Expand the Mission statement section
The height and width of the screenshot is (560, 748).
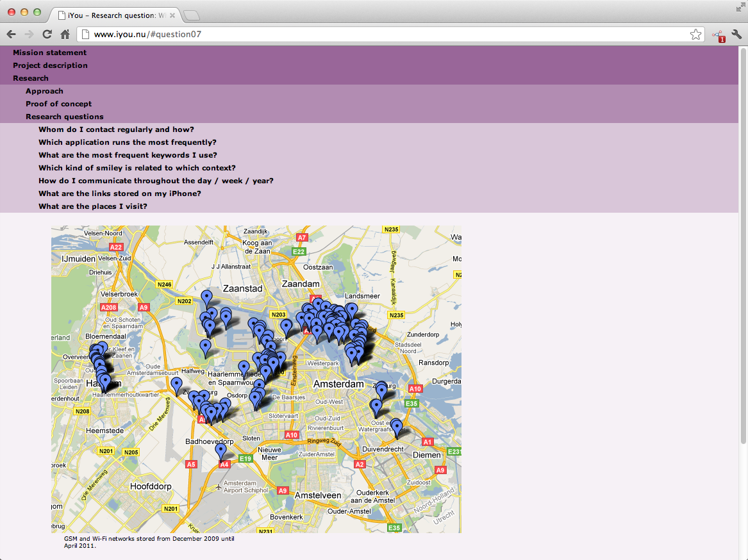point(49,53)
